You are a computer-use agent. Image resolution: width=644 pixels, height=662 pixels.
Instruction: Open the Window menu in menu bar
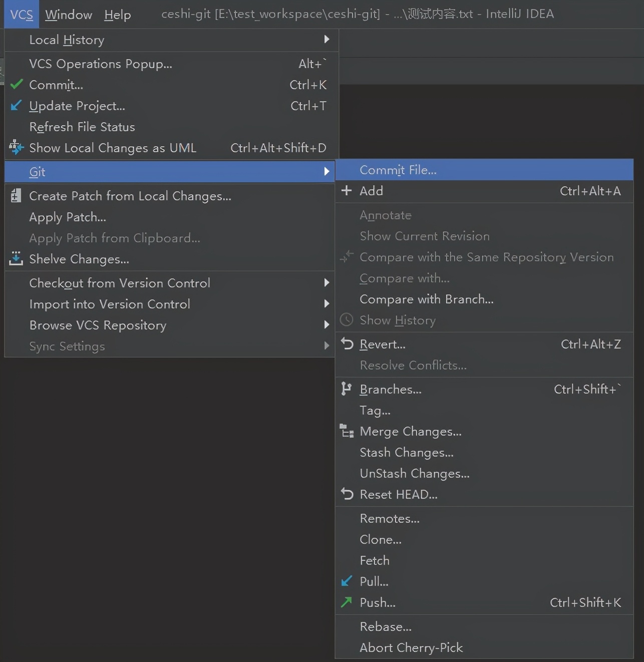(x=69, y=15)
